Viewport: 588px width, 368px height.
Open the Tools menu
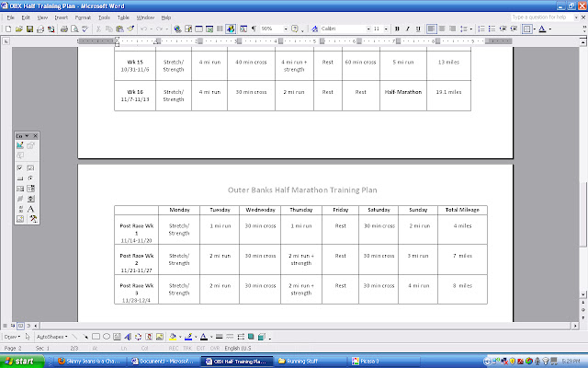[x=104, y=17]
